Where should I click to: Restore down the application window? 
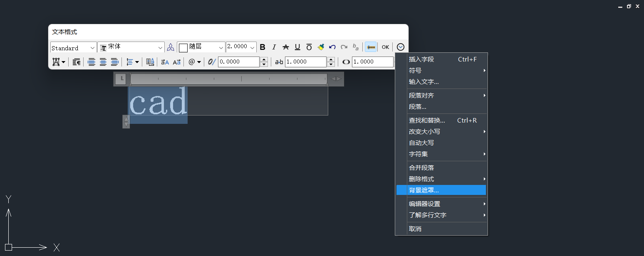(x=629, y=6)
